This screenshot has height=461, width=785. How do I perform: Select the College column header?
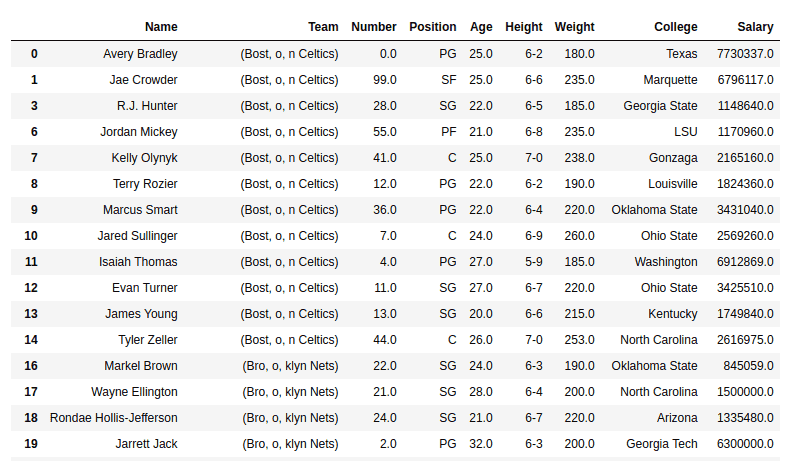(x=675, y=27)
